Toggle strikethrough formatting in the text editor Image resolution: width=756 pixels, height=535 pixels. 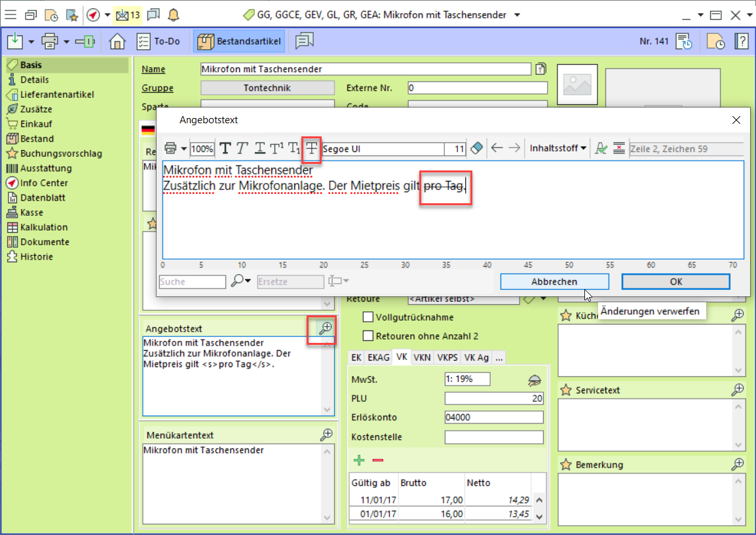(312, 149)
